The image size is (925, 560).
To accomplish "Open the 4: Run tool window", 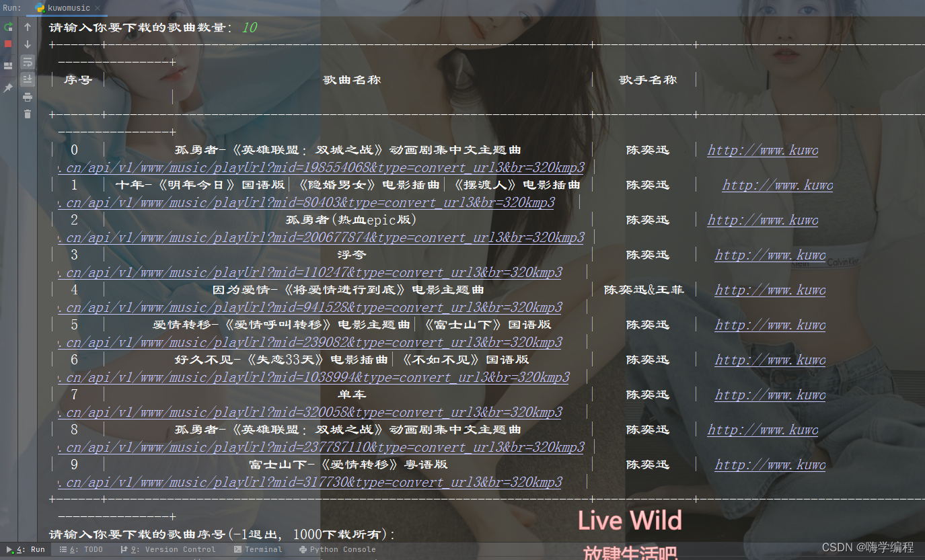I will 25,549.
